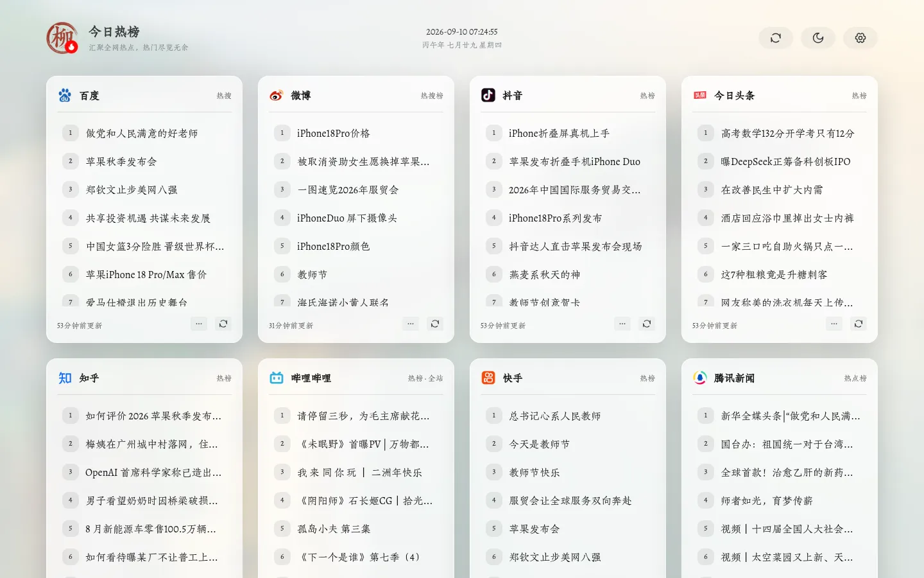
Task: Refresh the 百度 card
Action: 223,324
